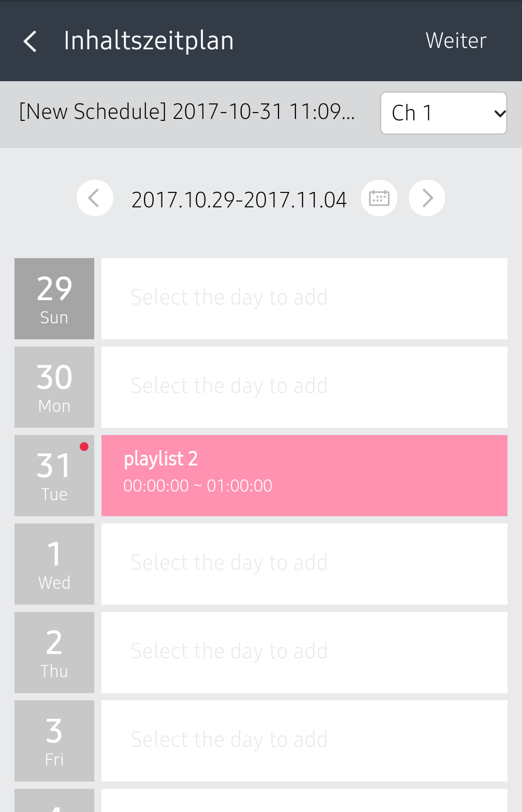The height and width of the screenshot is (812, 522).
Task: Click the 2017.10.29-2017.11.04 date range label
Action: 239,200
